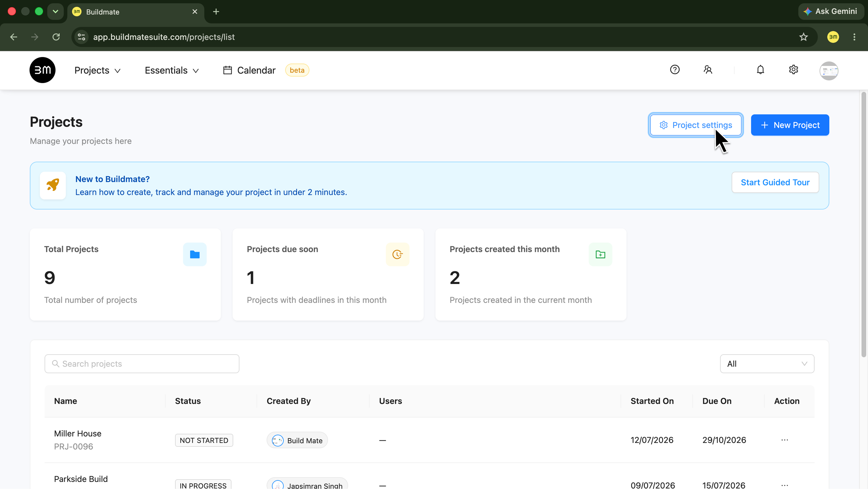Image resolution: width=868 pixels, height=489 pixels.
Task: Start Guided Tour
Action: tap(775, 182)
